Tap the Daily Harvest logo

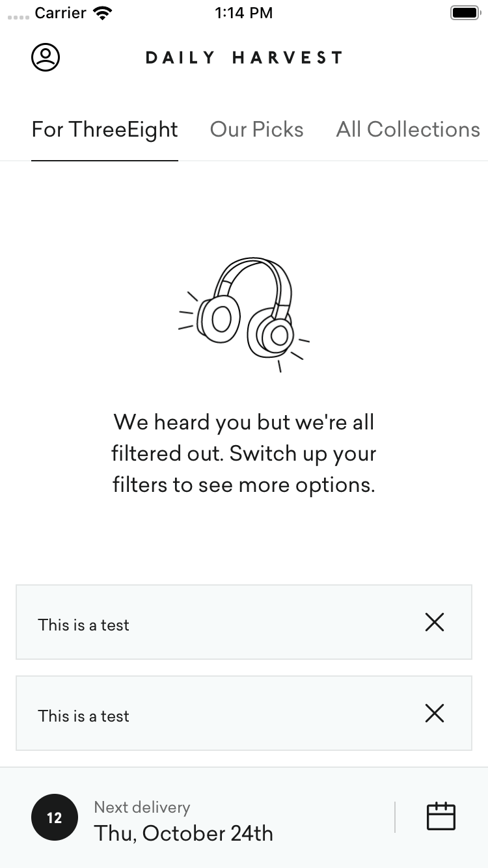(244, 58)
